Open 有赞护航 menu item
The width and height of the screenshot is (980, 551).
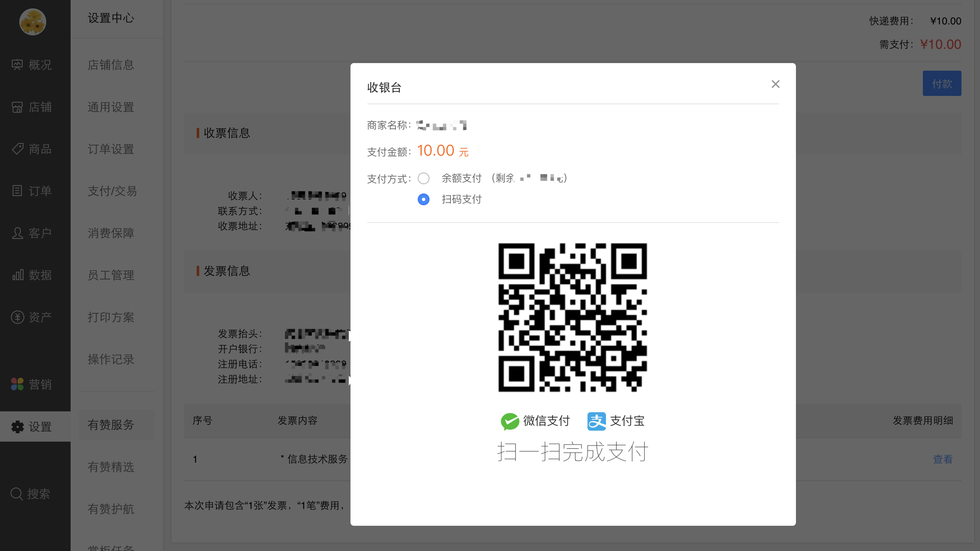111,509
